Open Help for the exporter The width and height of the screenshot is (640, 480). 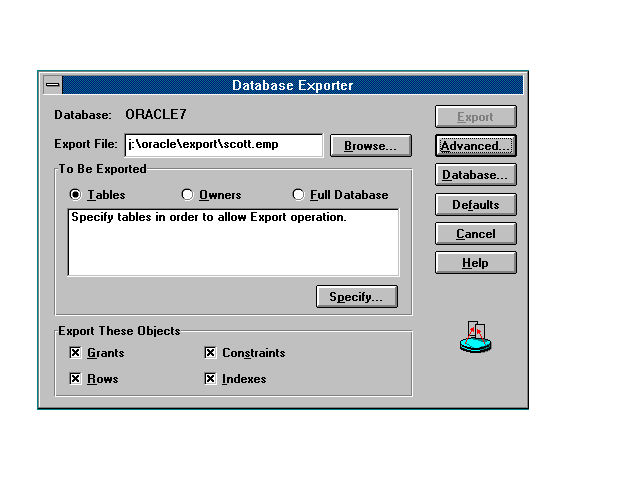click(x=475, y=263)
